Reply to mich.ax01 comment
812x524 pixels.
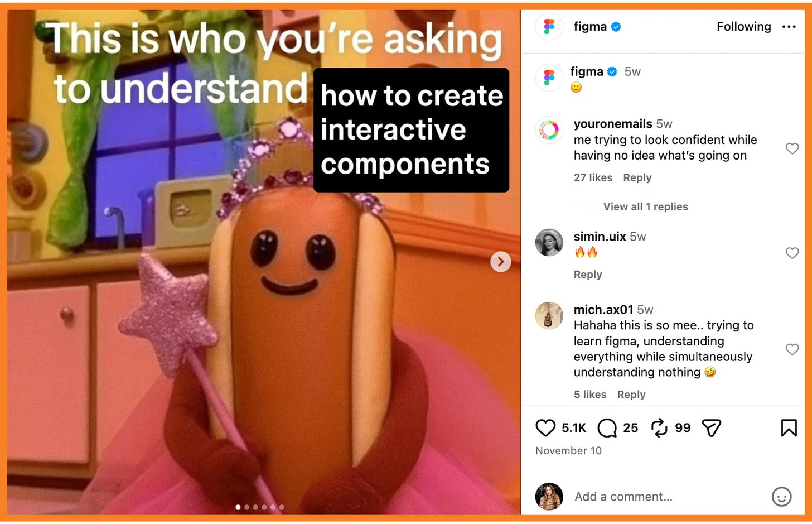point(631,395)
